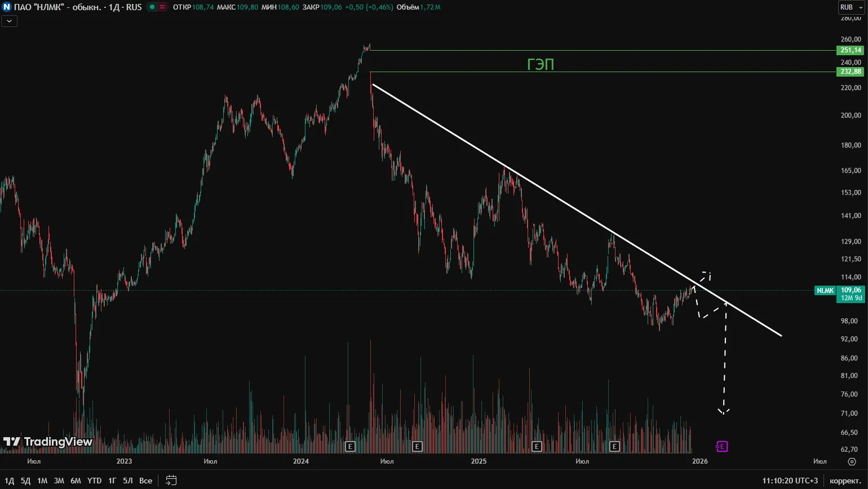The image size is (868, 489).
Task: Click the 'Все' all-time range button
Action: [145, 481]
